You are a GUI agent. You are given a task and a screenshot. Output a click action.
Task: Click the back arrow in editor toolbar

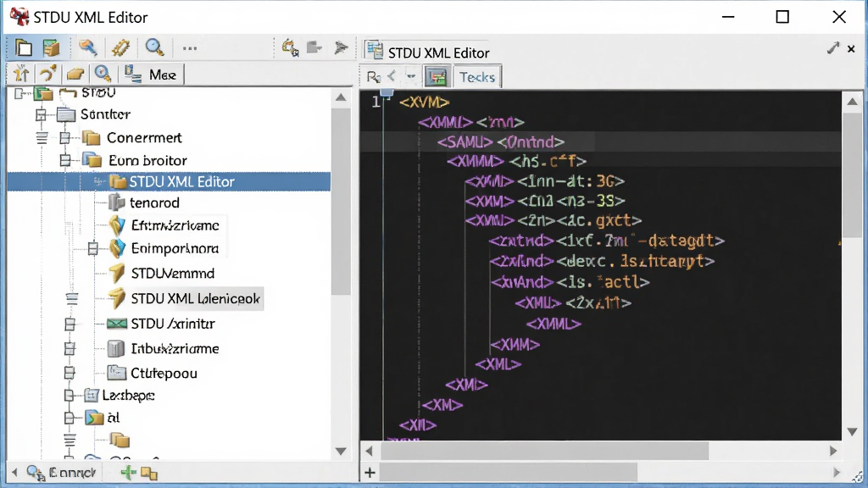coord(392,75)
